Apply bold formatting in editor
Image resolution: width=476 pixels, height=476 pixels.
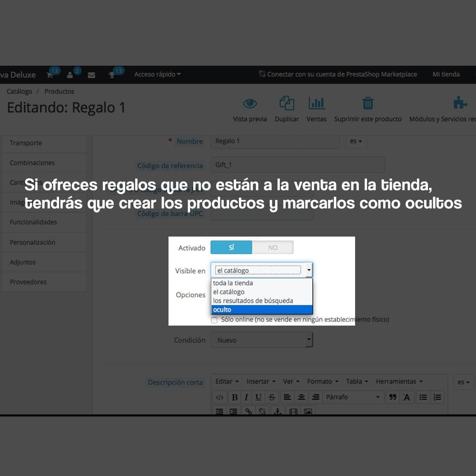pyautogui.click(x=235, y=397)
